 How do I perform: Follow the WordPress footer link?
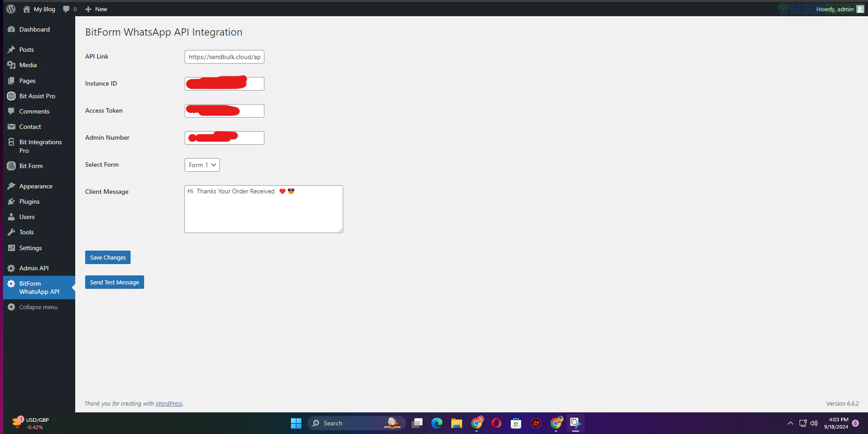169,403
